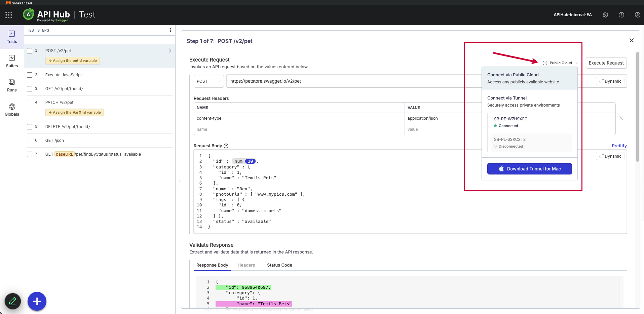
Task: Switch to the Headers tab
Action: pos(246,265)
